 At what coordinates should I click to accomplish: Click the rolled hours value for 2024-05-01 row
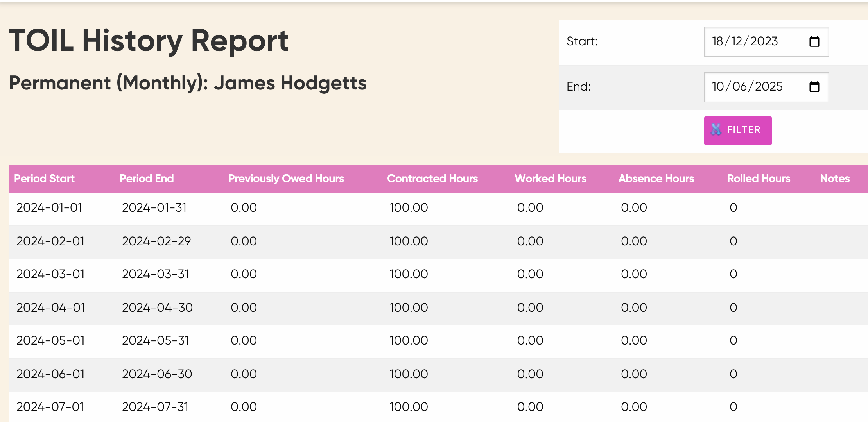pos(733,341)
